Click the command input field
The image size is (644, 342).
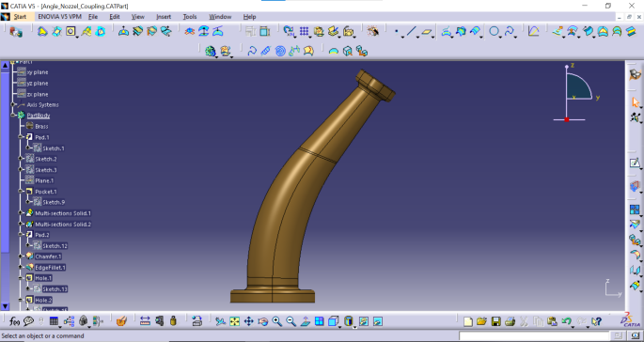tap(533, 336)
